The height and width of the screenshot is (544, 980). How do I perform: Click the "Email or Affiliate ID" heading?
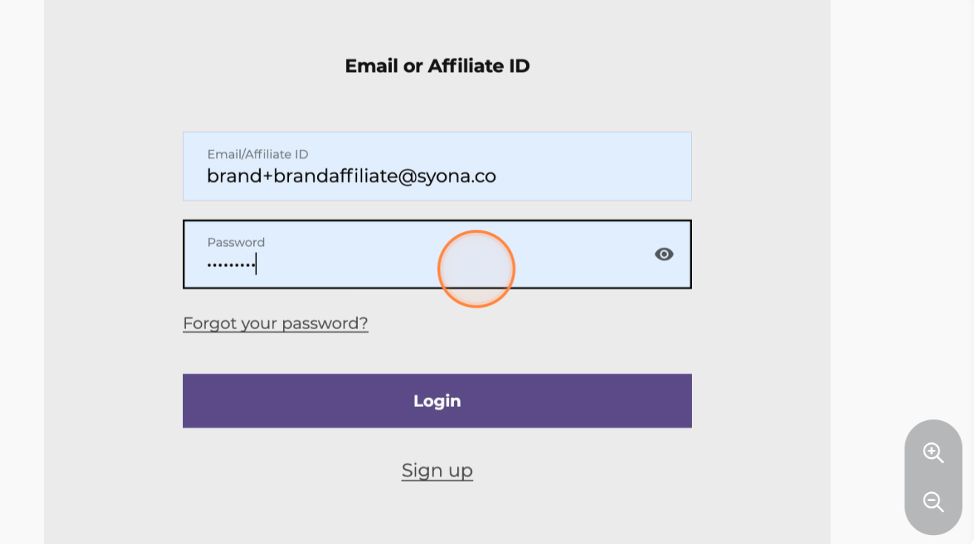437,66
